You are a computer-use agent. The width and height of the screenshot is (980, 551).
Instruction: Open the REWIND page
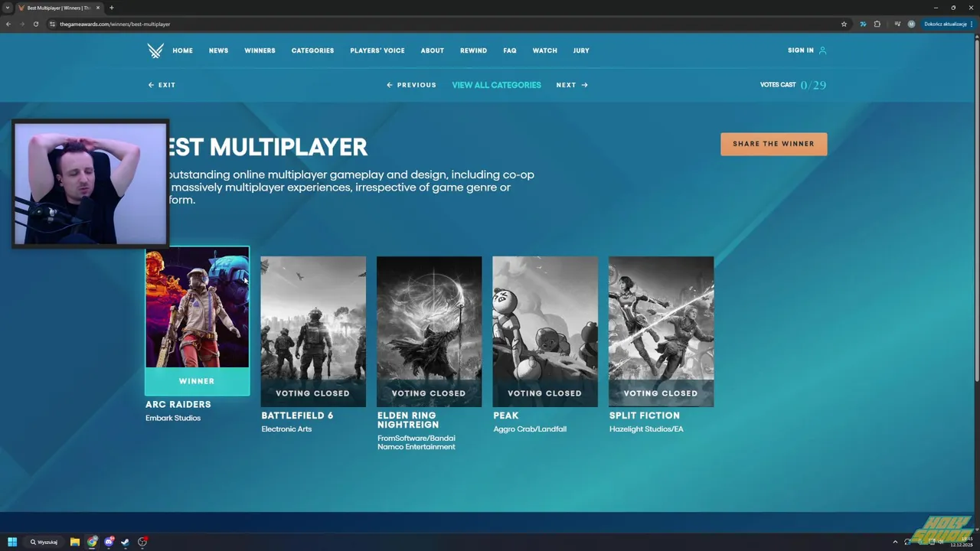[473, 51]
